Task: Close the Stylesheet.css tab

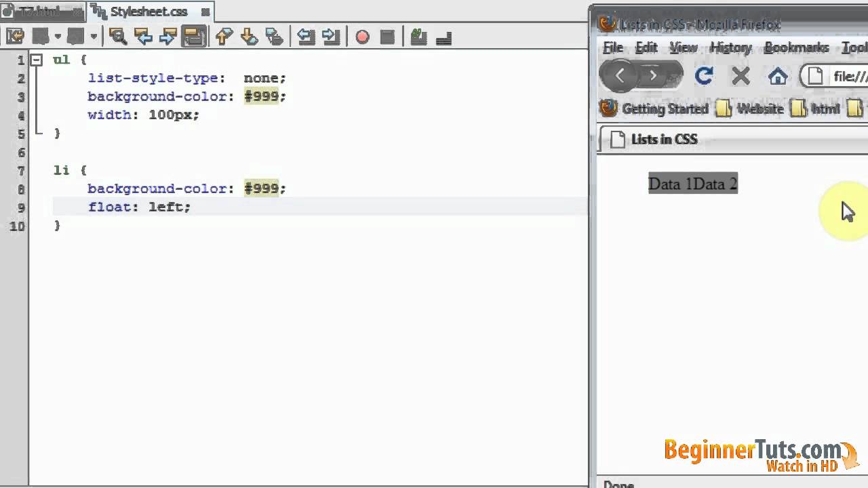Action: pyautogui.click(x=205, y=12)
